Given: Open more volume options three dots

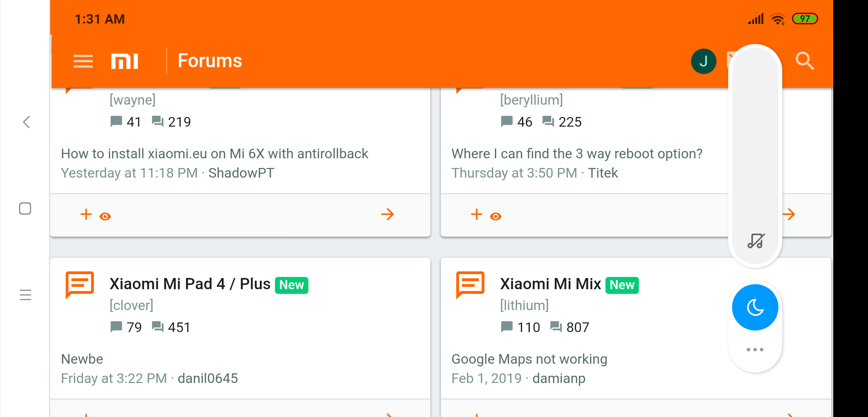Looking at the screenshot, I should coord(755,349).
